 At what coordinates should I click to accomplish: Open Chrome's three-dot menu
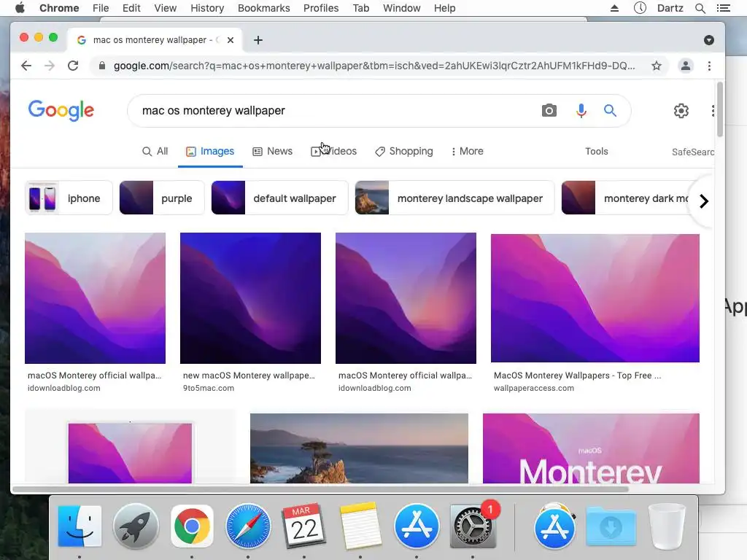point(709,66)
